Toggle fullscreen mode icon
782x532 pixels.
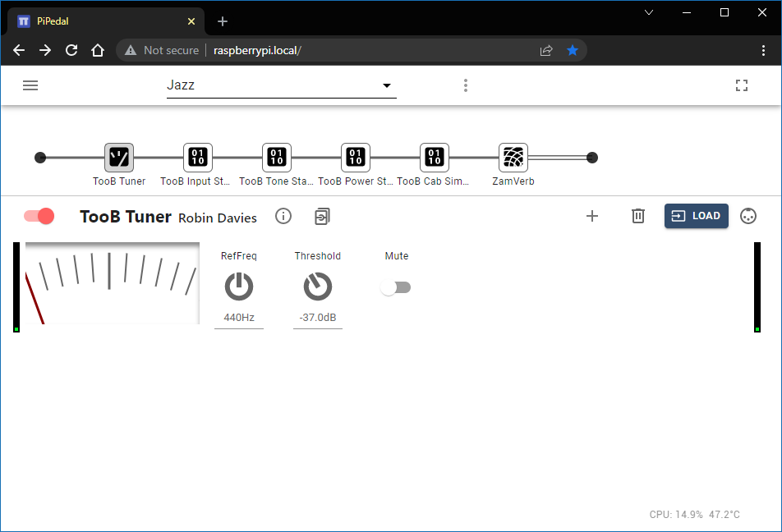741,85
